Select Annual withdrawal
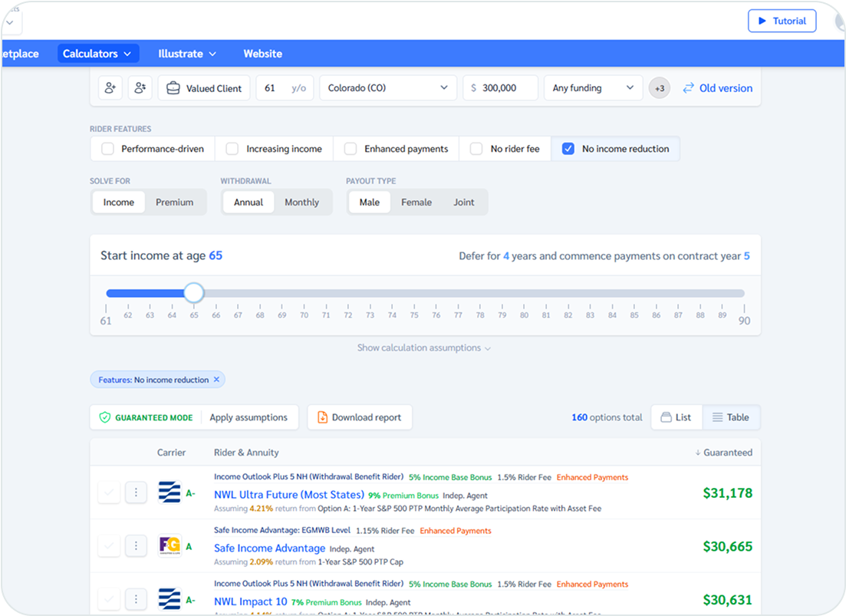The height and width of the screenshot is (616, 846). tap(249, 203)
